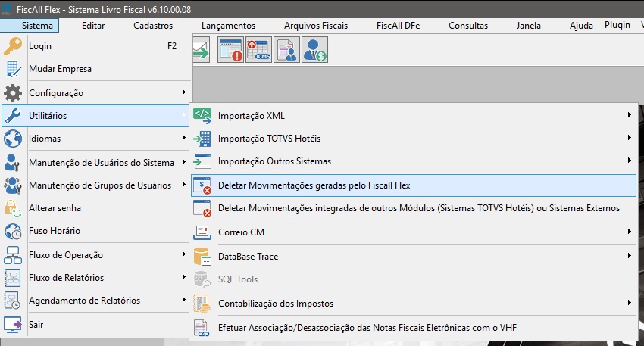Click the mail icon beside Correio CM
The width and height of the screenshot is (644, 346).
pyautogui.click(x=202, y=232)
